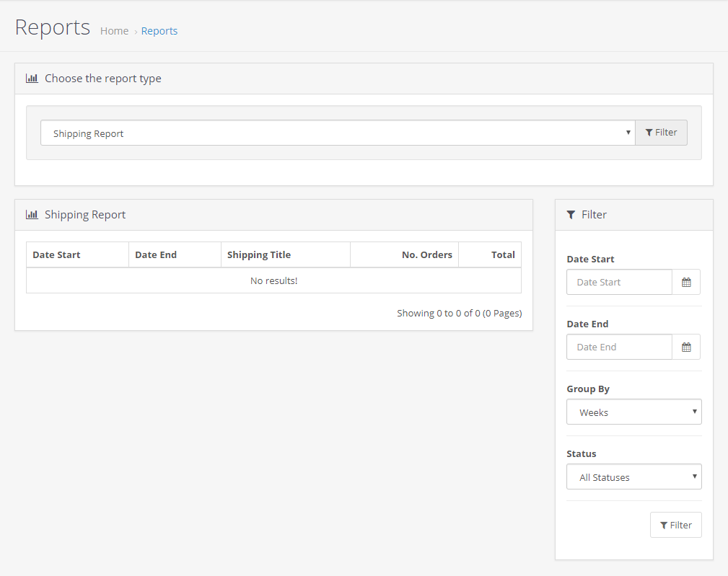Expand the Status dropdown showing All Statuses
This screenshot has width=728, height=576.
click(x=633, y=477)
